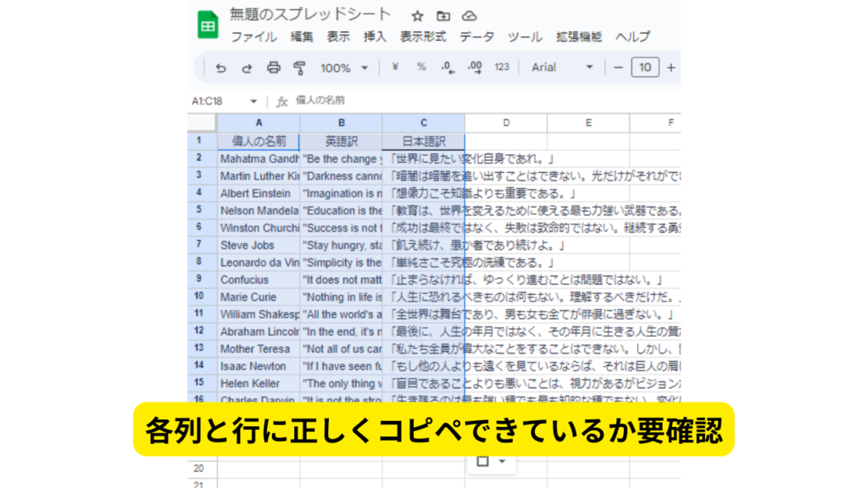Decrease decimal places button
This screenshot has width=868, height=488.
pyautogui.click(x=448, y=68)
